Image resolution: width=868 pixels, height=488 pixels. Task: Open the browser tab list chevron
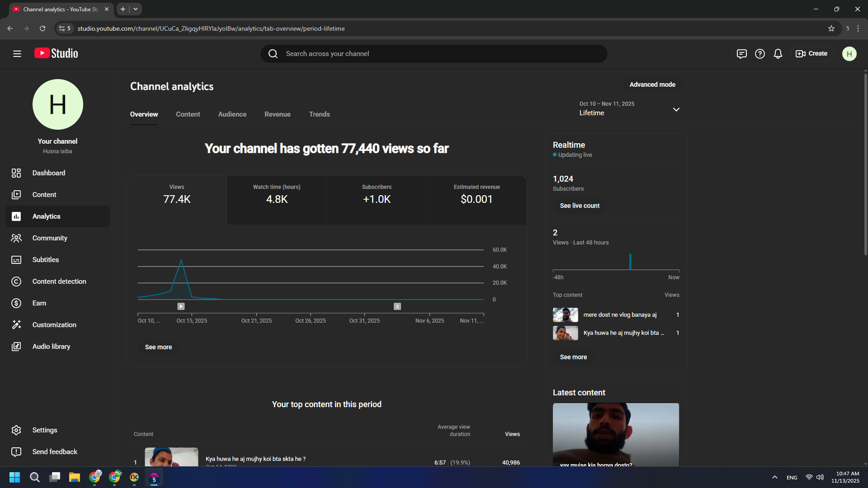136,9
